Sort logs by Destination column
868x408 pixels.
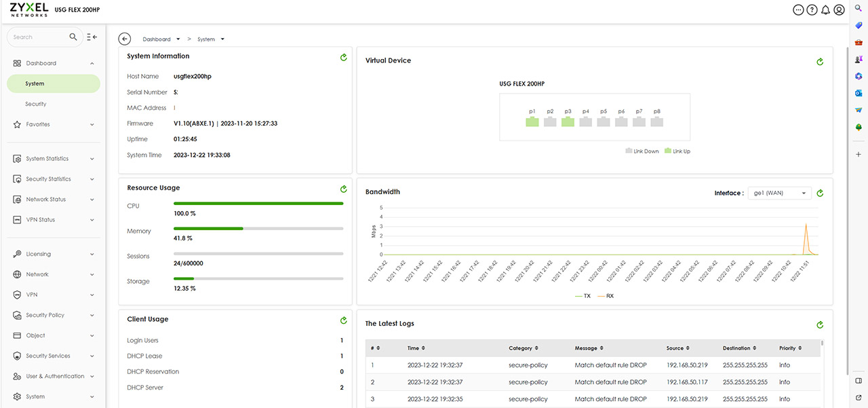pos(741,348)
